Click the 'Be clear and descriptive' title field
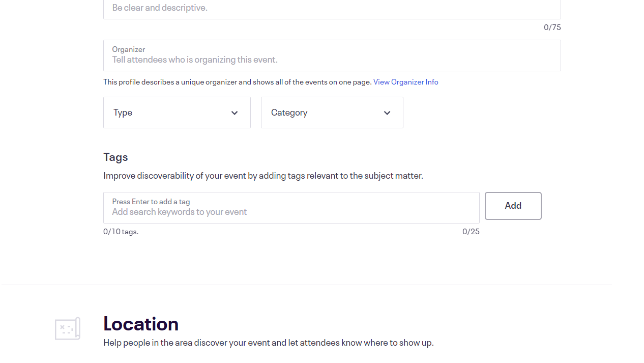This screenshot has width=644, height=363. tap(332, 8)
